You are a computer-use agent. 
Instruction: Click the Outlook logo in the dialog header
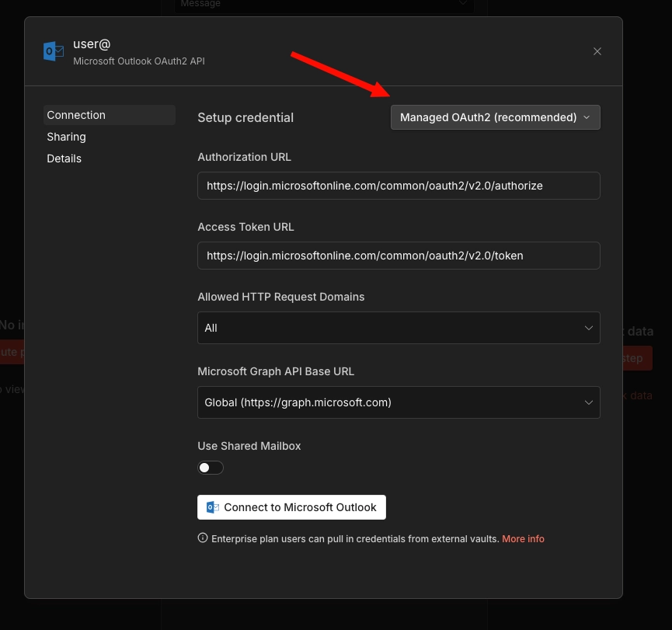[x=53, y=50]
